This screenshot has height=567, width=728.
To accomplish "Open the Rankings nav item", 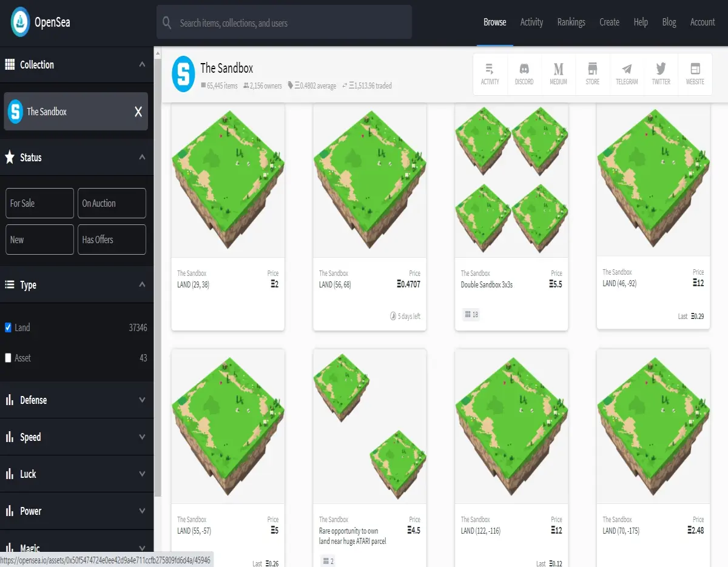I will [571, 22].
